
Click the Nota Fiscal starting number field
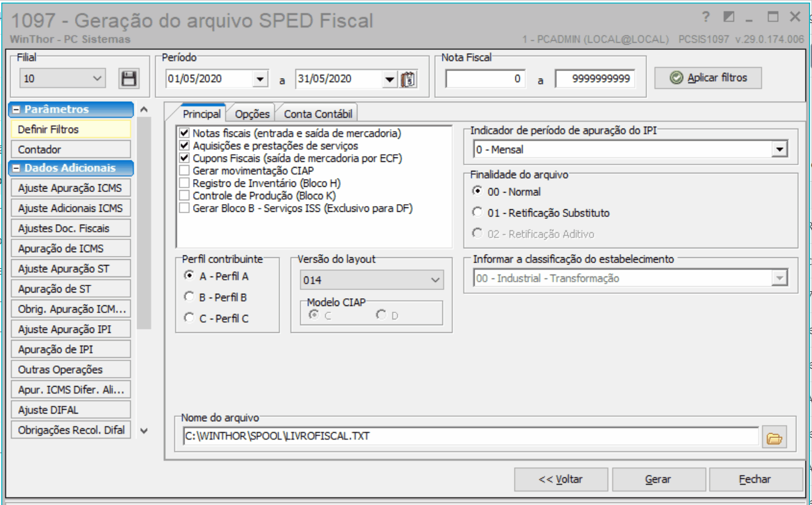pos(485,79)
